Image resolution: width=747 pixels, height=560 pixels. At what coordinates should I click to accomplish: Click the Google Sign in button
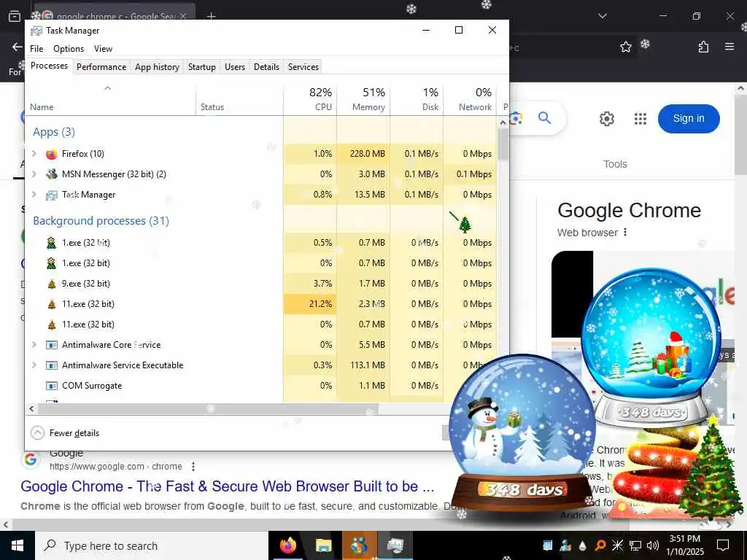[x=689, y=119]
